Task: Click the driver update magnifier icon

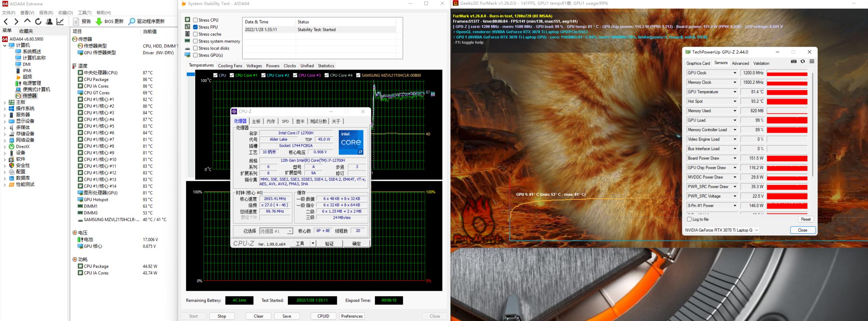Action: (x=132, y=21)
